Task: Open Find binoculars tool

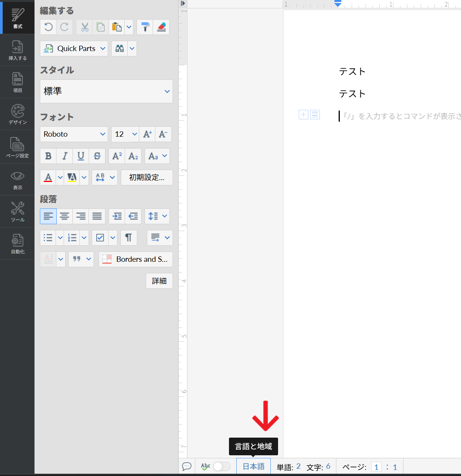Action: pyautogui.click(x=120, y=48)
